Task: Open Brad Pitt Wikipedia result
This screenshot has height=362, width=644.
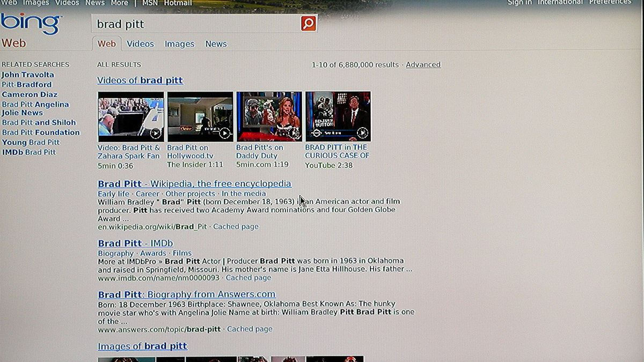Action: [x=194, y=184]
